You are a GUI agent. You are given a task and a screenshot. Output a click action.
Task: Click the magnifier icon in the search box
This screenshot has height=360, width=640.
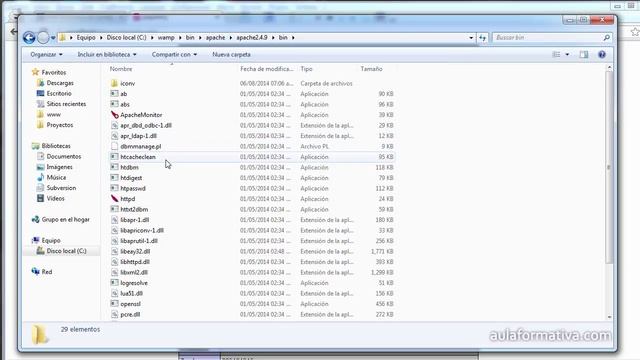[607, 38]
